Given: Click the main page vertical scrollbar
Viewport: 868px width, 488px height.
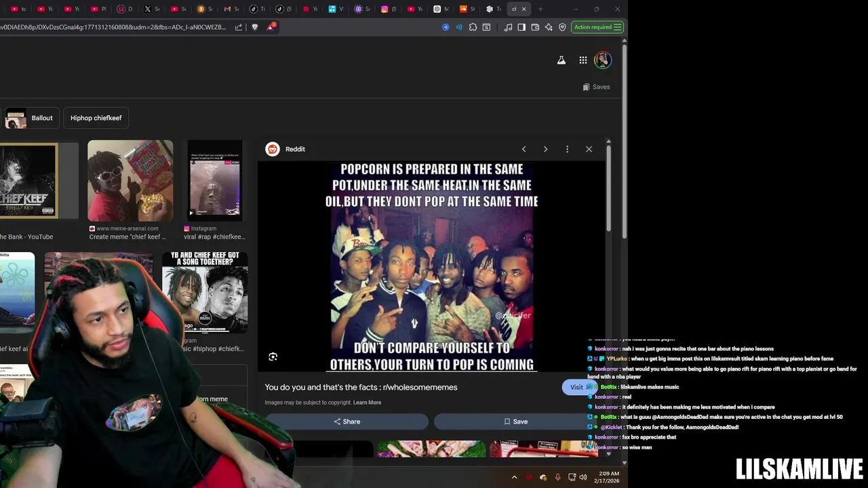Looking at the screenshot, I should (625, 142).
